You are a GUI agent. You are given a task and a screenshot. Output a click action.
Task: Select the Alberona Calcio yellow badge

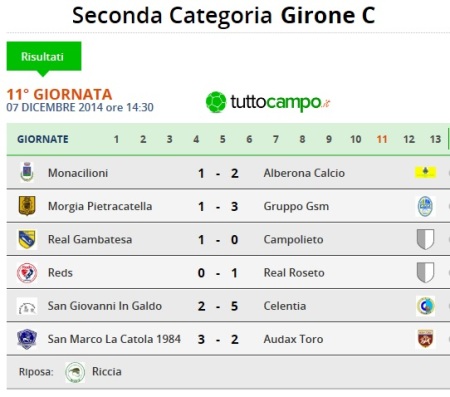tap(425, 172)
